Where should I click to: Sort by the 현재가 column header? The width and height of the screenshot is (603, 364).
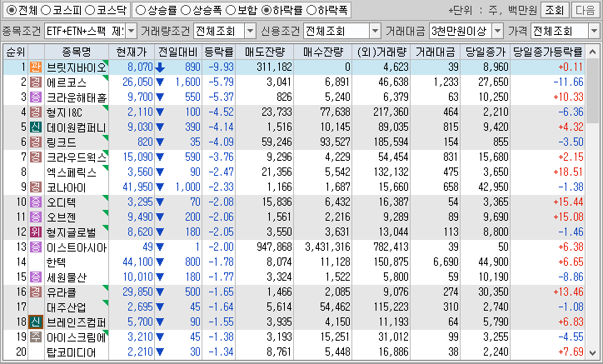pos(132,52)
